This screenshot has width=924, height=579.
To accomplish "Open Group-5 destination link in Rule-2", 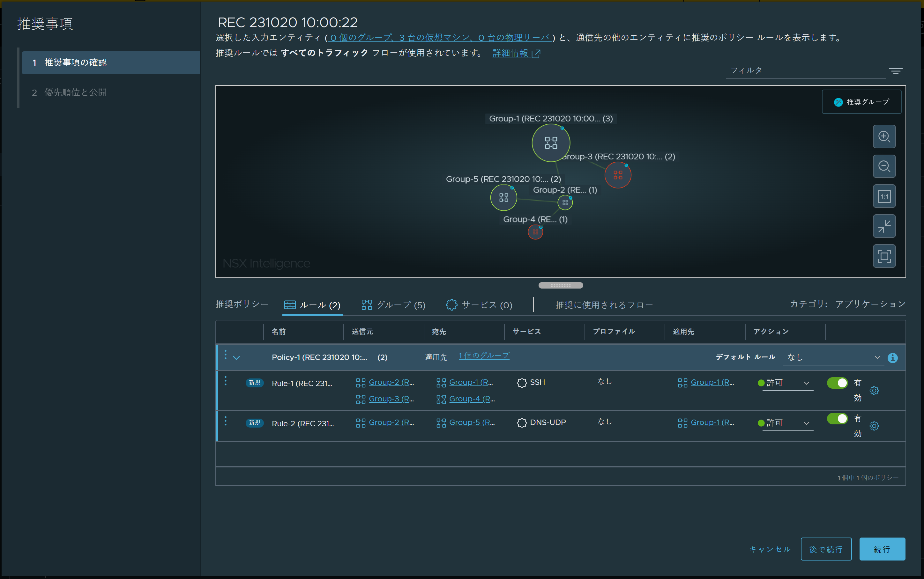I will coord(472,422).
